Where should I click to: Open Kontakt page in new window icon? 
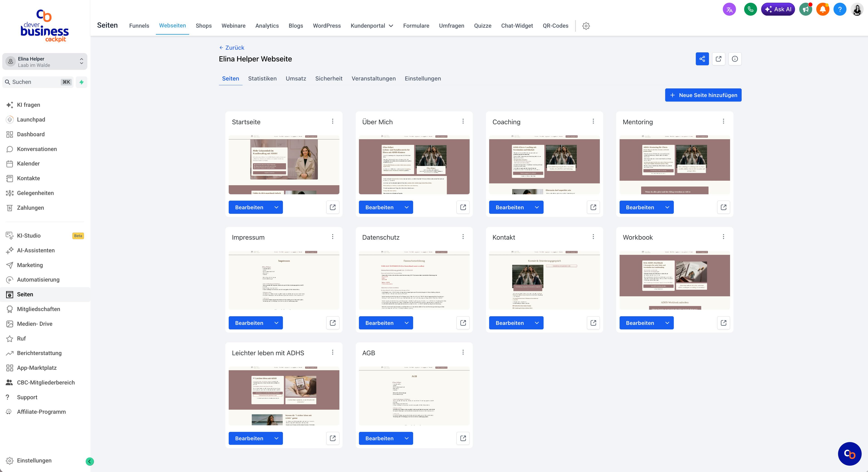pyautogui.click(x=593, y=323)
